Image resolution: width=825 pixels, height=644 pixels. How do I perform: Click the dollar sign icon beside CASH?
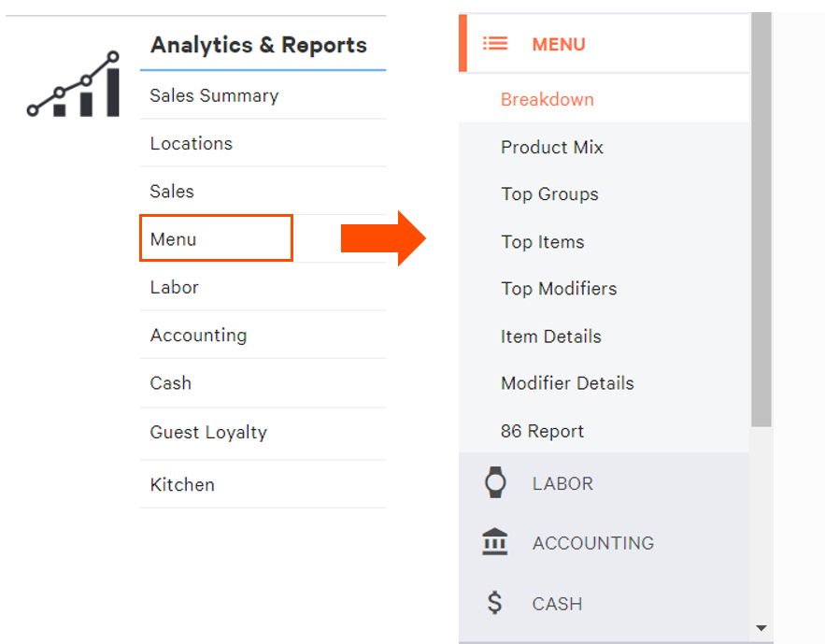click(x=495, y=603)
